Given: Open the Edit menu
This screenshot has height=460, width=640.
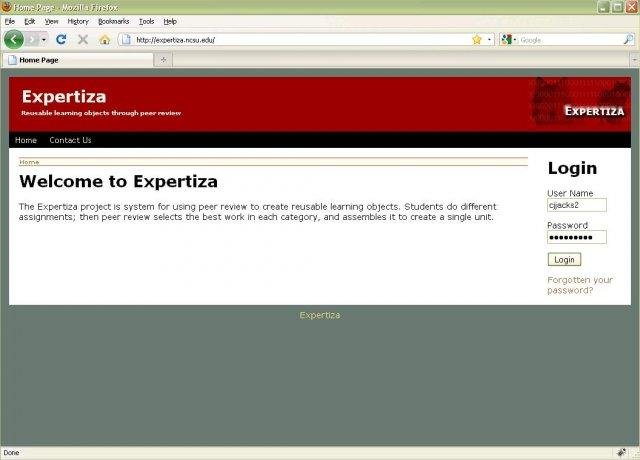Looking at the screenshot, I should tap(29, 22).
